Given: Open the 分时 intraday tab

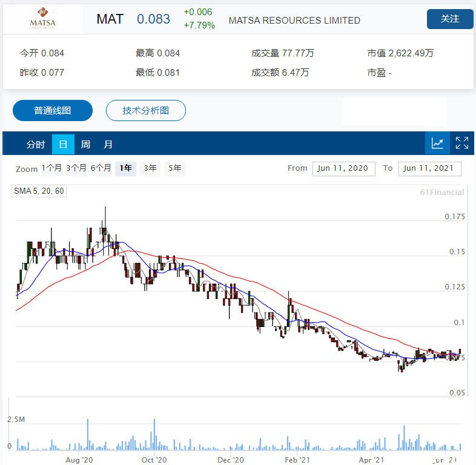Looking at the screenshot, I should click(36, 145).
